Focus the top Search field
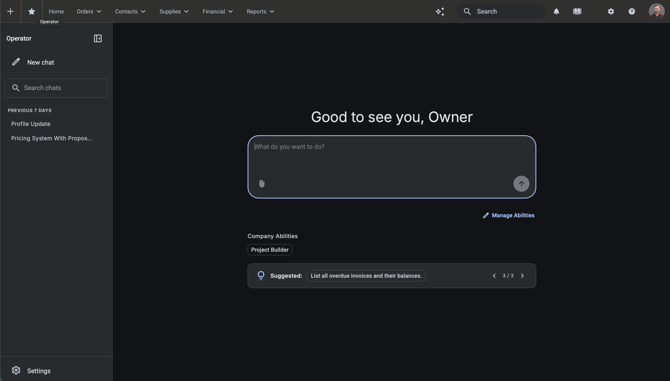670x381 pixels. pyautogui.click(x=501, y=12)
